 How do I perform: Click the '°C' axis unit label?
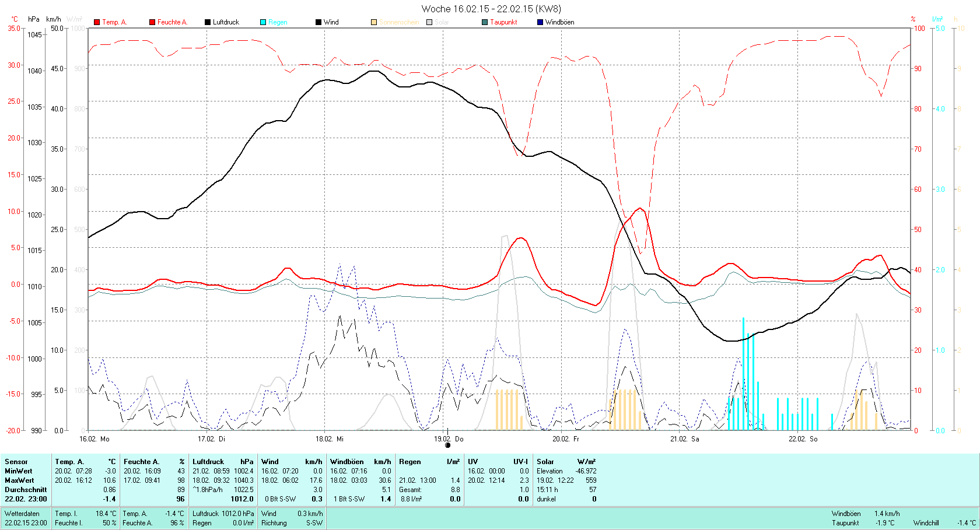click(x=15, y=19)
